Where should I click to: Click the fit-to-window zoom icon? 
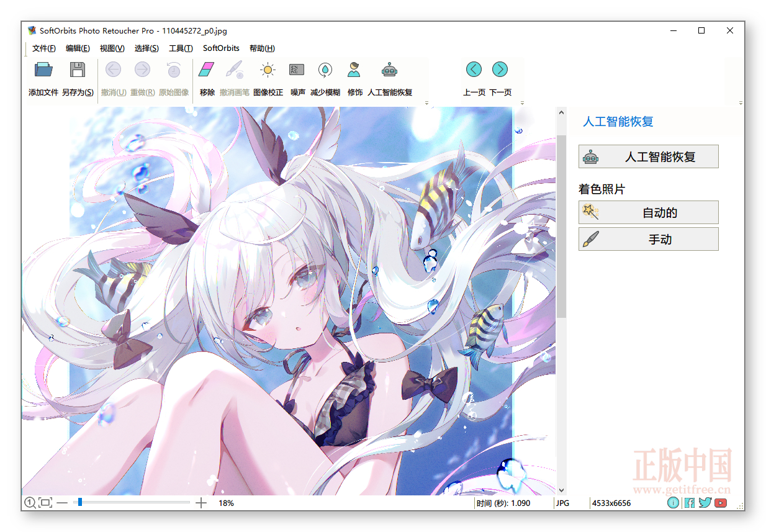pos(45,503)
